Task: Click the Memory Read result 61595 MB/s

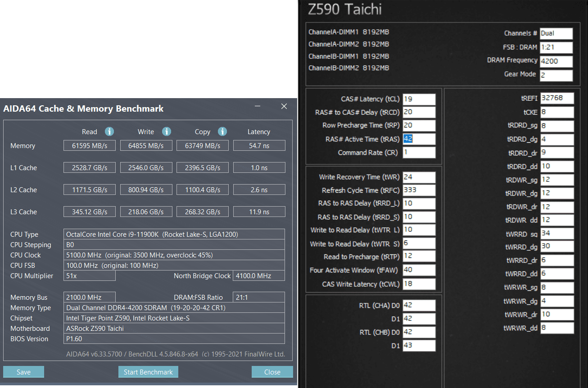Action: (90, 145)
